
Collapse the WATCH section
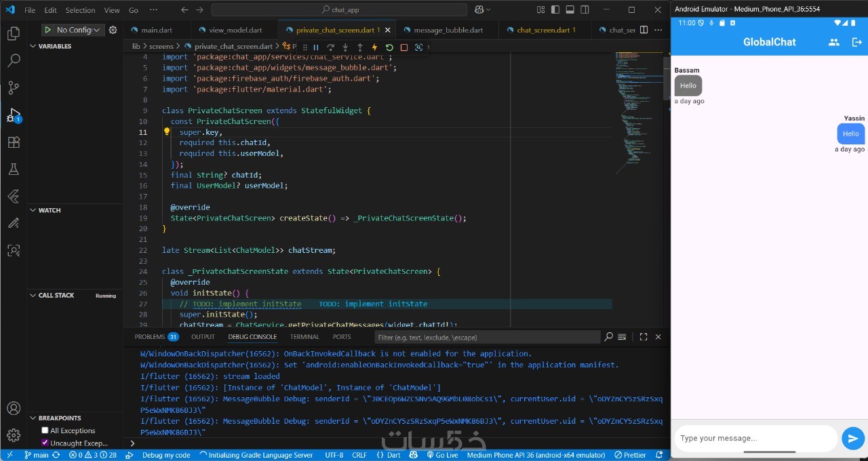pyautogui.click(x=49, y=210)
